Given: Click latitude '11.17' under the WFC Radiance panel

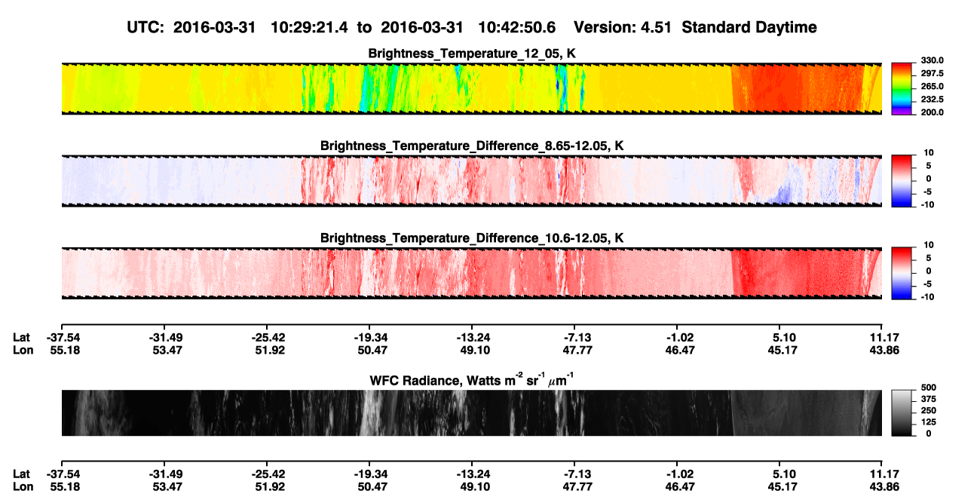Looking at the screenshot, I should click(x=884, y=474).
